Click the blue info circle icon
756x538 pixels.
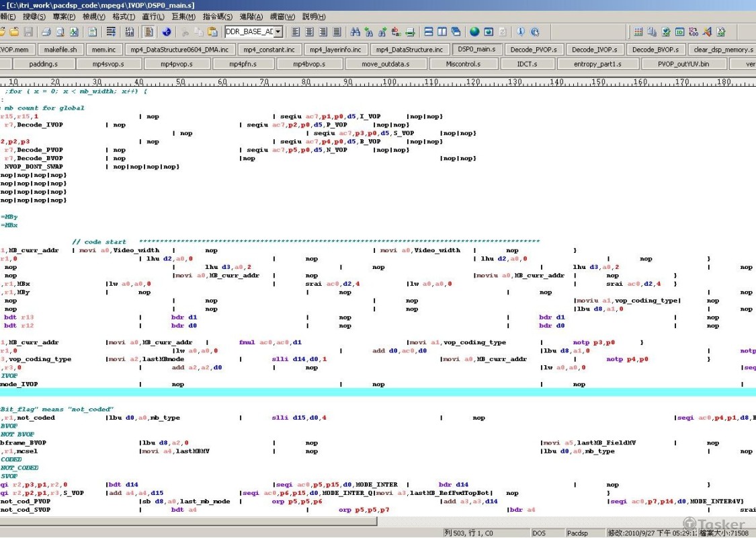521,32
